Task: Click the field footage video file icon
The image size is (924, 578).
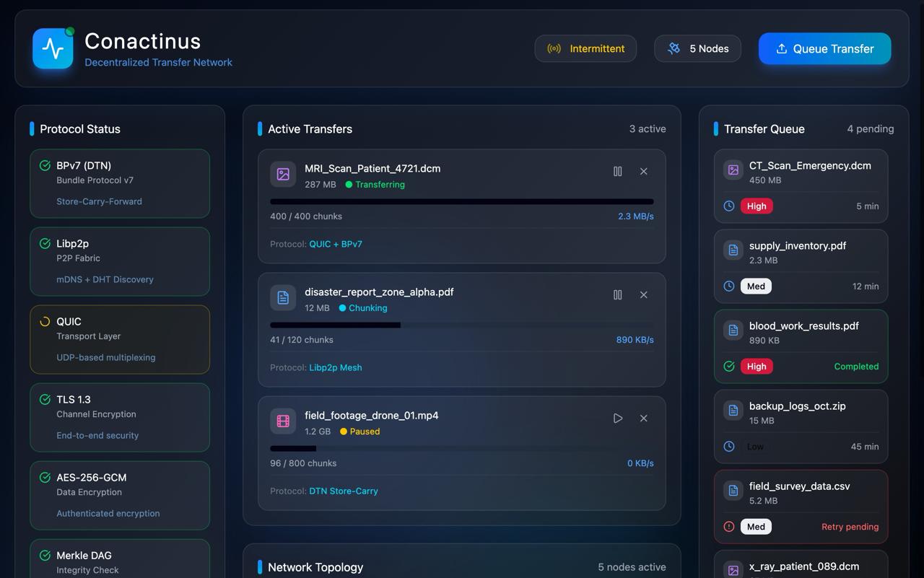Action: click(x=283, y=421)
